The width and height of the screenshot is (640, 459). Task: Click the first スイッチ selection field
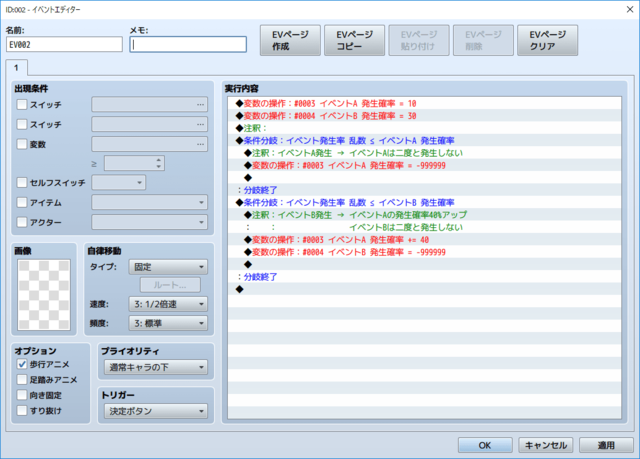point(149,104)
